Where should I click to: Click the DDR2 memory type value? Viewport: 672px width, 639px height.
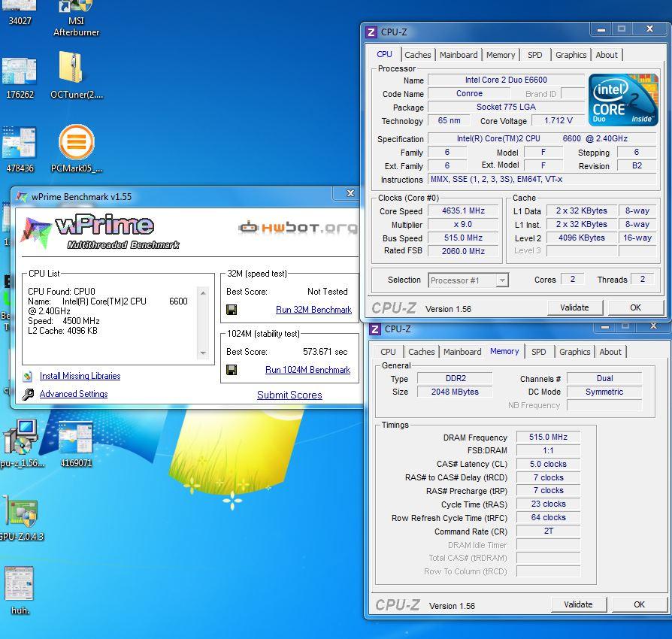pos(456,378)
